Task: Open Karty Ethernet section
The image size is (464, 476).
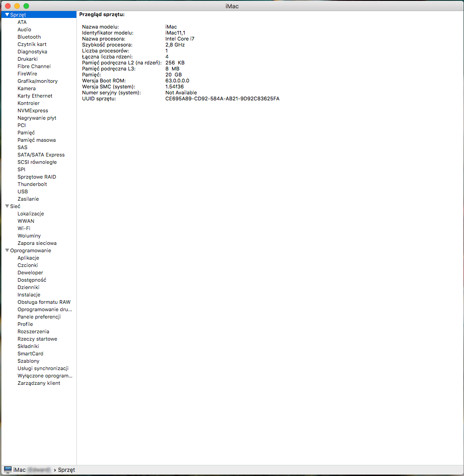Action: (x=35, y=96)
